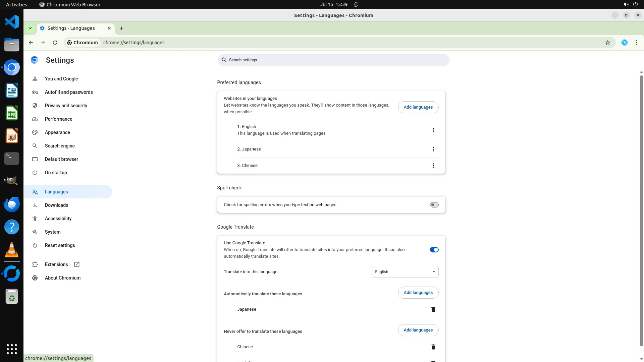Open more actions menu for English
The image size is (644, 362).
tap(433, 130)
